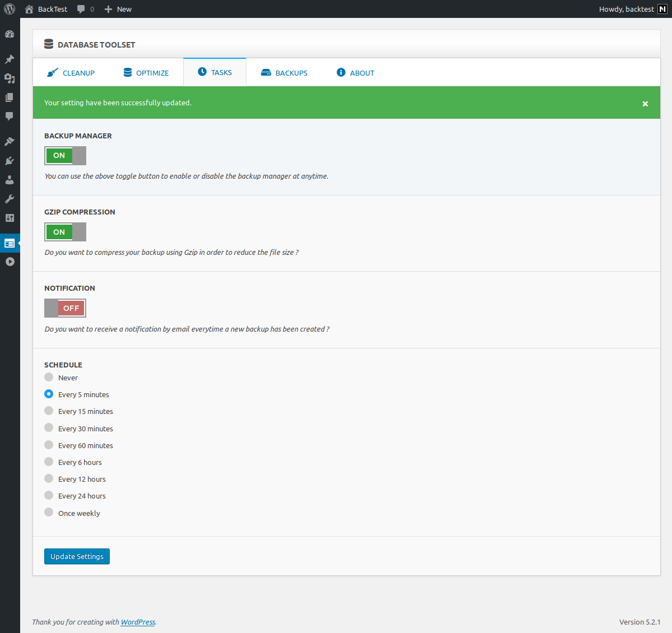The image size is (672, 633).
Task: Turn off the Backup Manager toggle
Action: (x=65, y=156)
